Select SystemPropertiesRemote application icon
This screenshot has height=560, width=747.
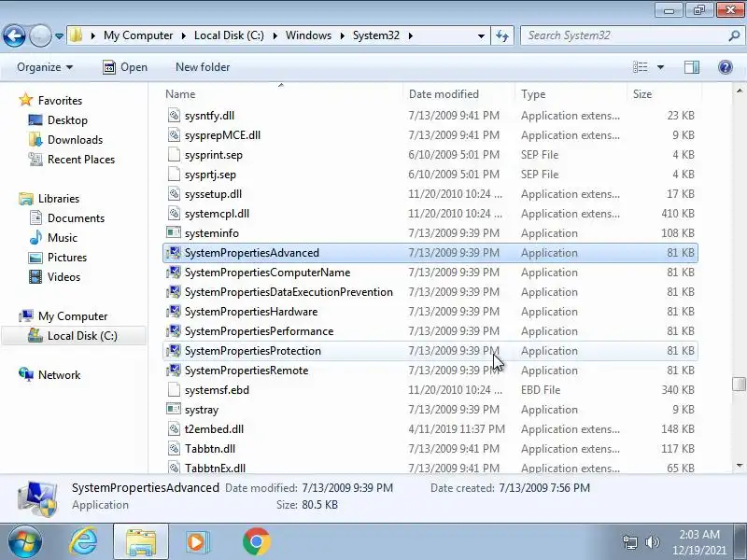coord(174,370)
